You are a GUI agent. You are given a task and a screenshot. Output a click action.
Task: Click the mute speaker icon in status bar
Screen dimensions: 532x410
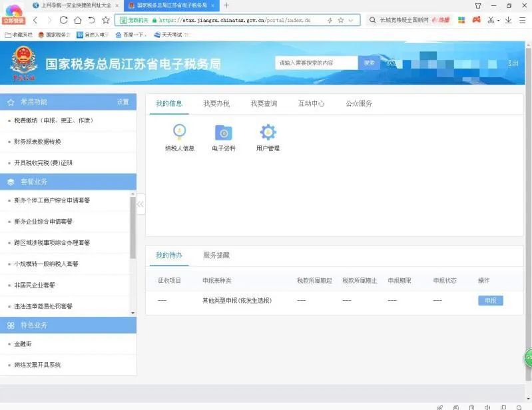pyautogui.click(x=487, y=407)
